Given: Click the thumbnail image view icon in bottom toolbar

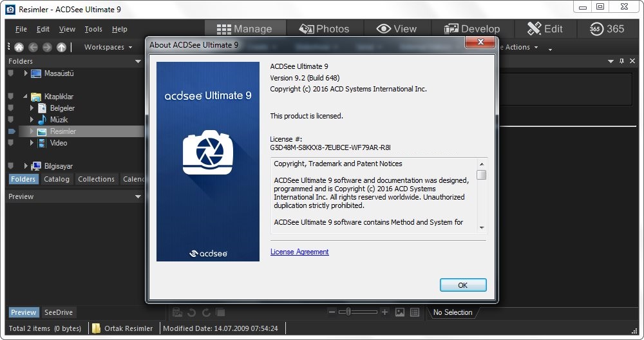Looking at the screenshot, I should pos(400,312).
